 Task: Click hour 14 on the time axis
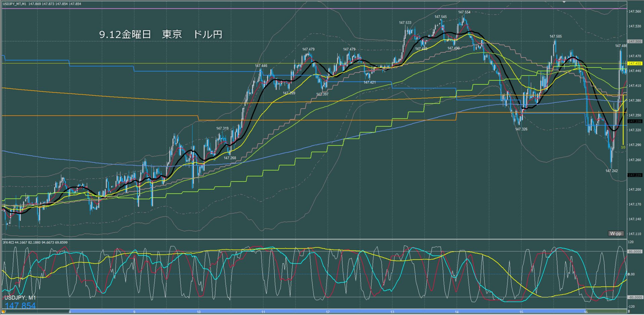coord(457,312)
